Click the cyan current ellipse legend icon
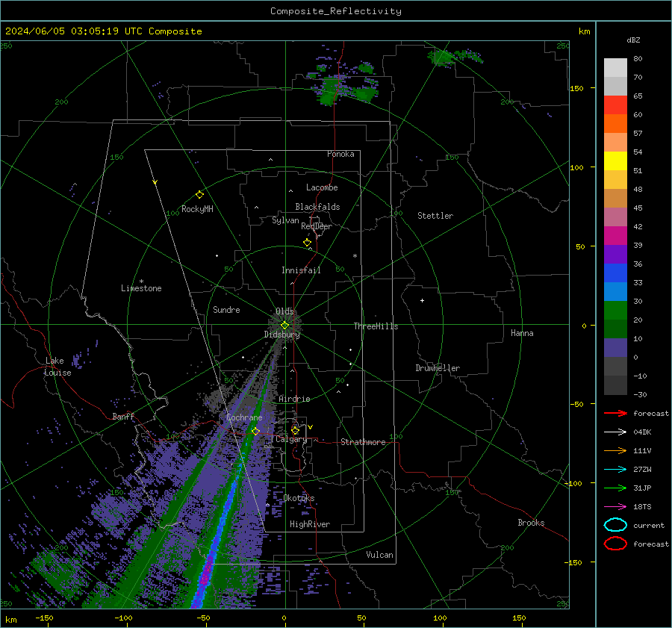This screenshot has width=672, height=628. 615,525
